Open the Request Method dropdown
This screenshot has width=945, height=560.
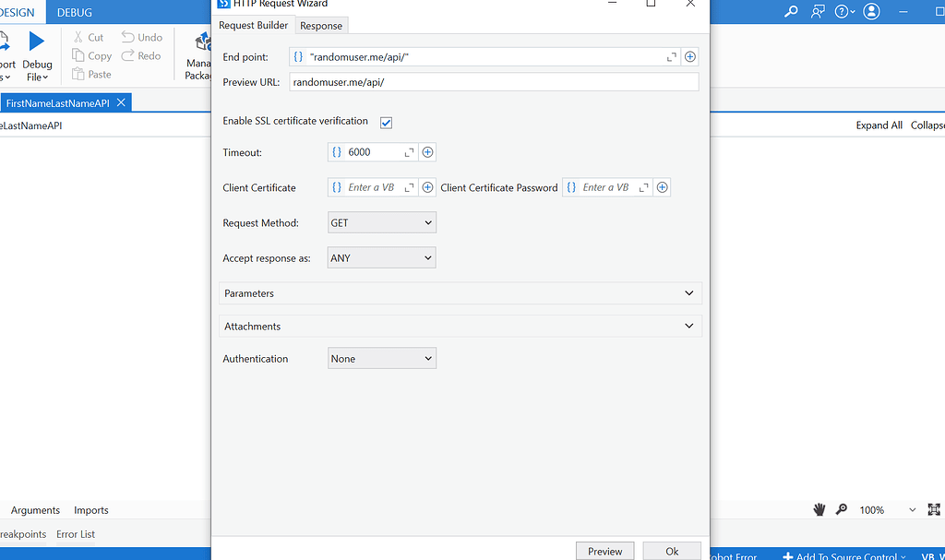click(x=381, y=221)
